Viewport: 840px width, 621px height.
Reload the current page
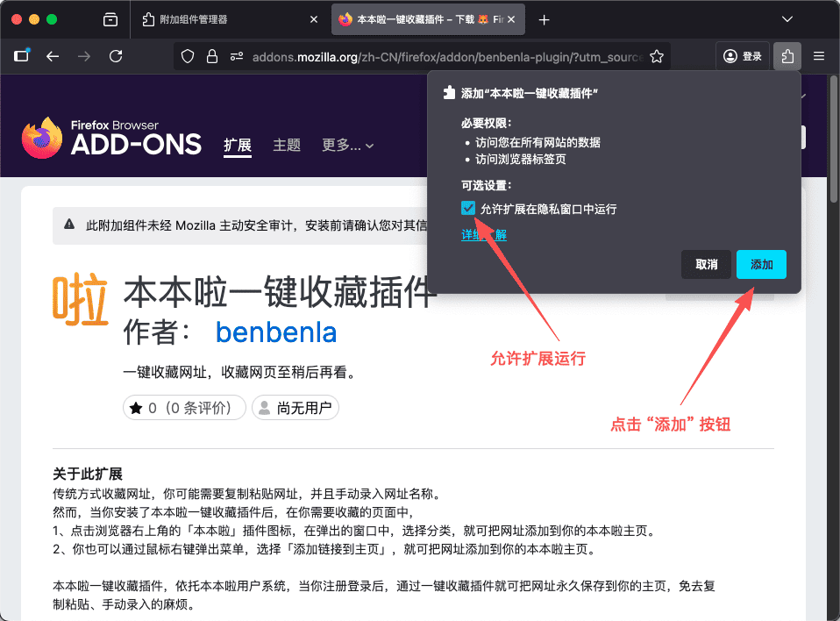(x=116, y=56)
